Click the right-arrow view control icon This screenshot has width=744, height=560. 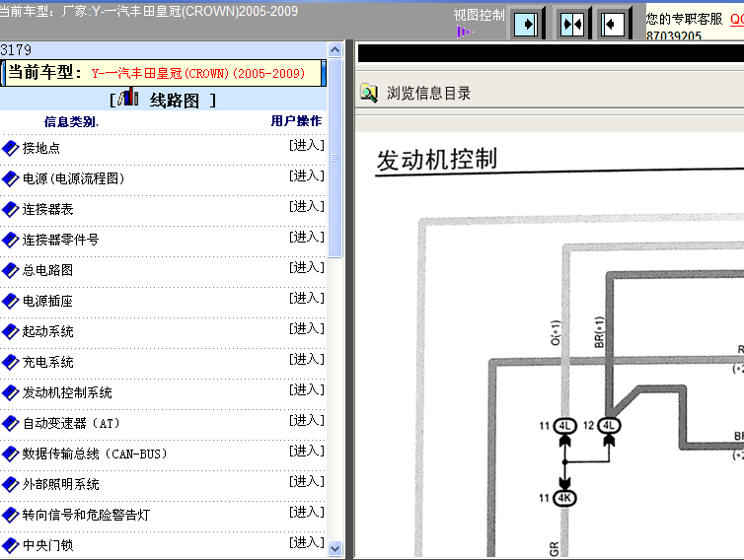(526, 24)
